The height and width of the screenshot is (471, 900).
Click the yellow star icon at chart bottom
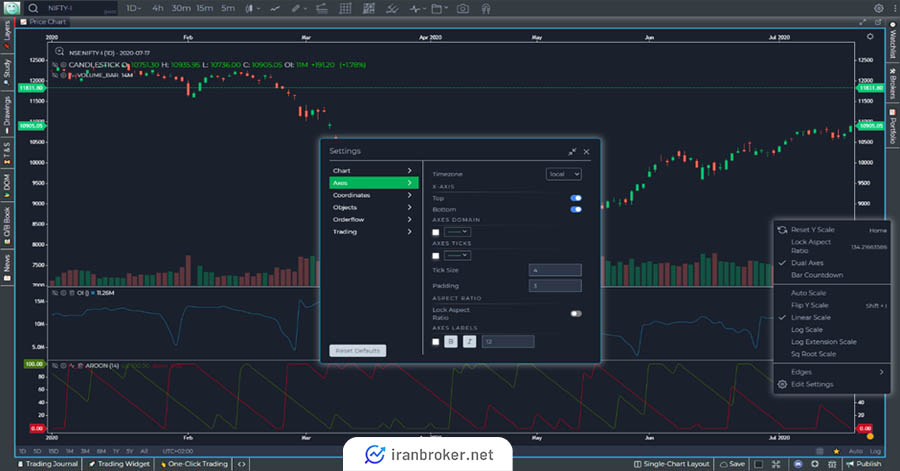(836, 451)
